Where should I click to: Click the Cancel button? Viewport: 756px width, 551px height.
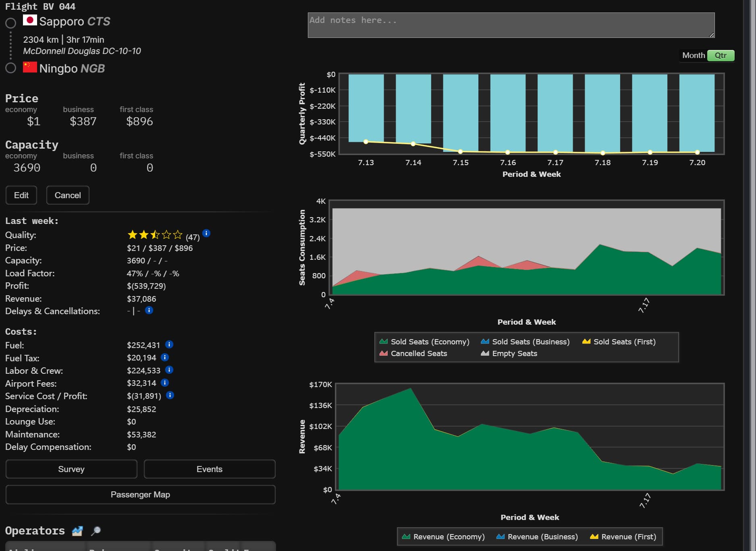pos(68,195)
